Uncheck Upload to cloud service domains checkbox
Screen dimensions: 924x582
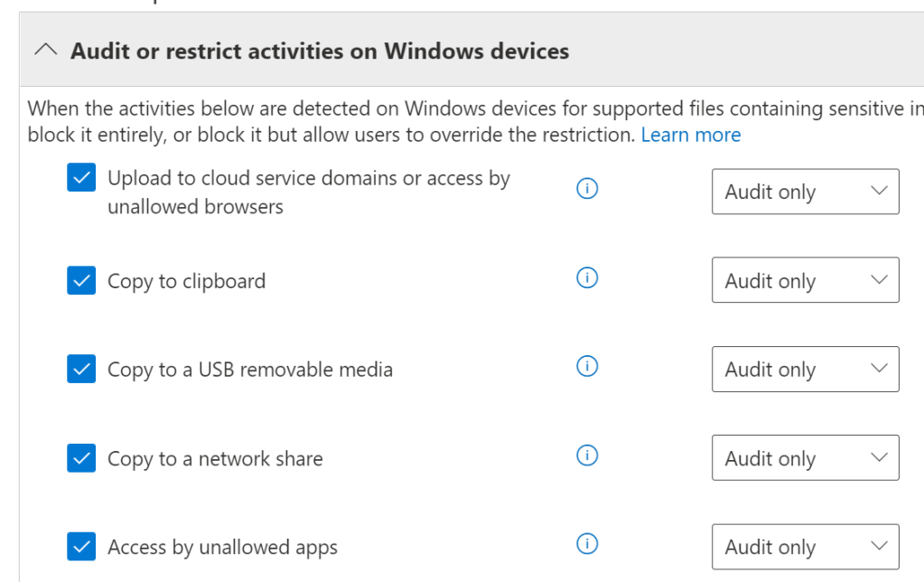(x=81, y=179)
